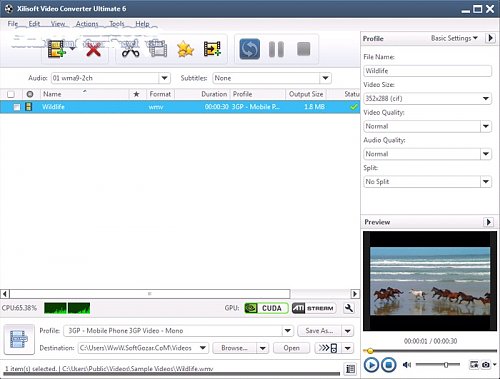Click the red X Remove icon
This screenshot has width=500, height=379.
(x=93, y=50)
